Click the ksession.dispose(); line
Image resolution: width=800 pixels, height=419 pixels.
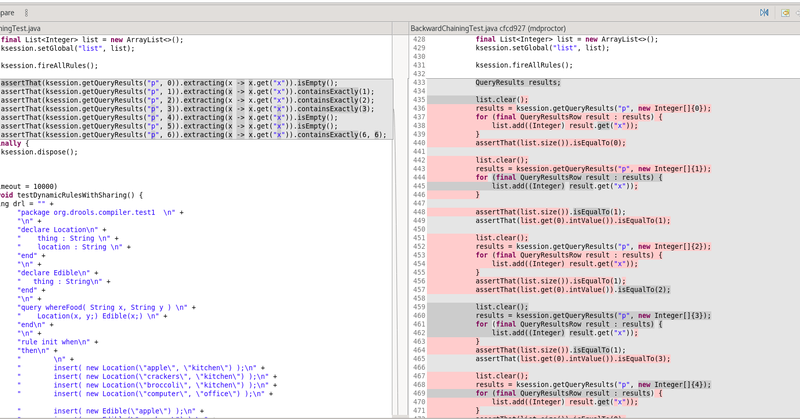click(x=39, y=152)
